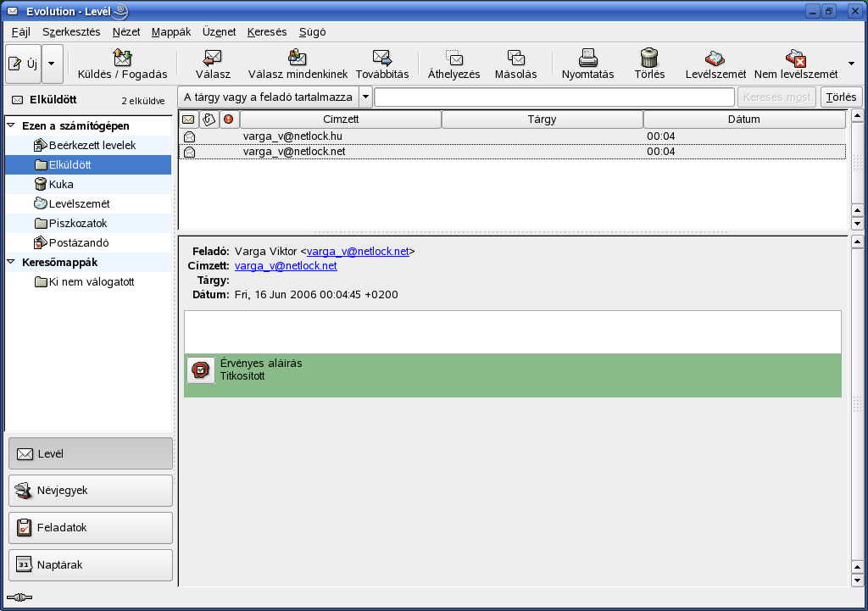868x611 pixels.
Task: Click the Válasz mindenkinek icon
Action: (298, 57)
